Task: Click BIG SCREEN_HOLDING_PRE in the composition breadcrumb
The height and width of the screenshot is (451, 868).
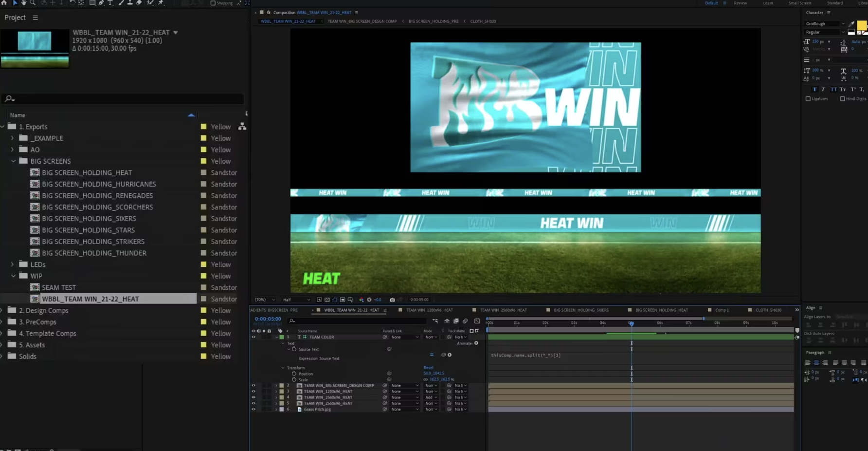Action: pyautogui.click(x=433, y=21)
